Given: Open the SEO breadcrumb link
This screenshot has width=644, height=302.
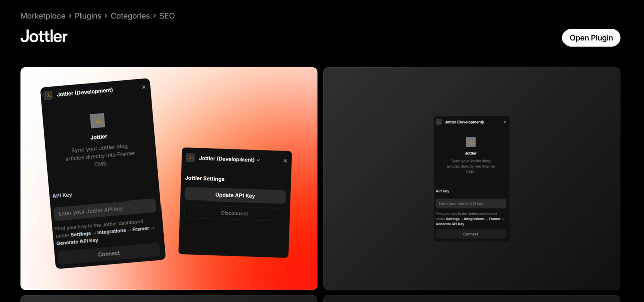Looking at the screenshot, I should click(167, 16).
